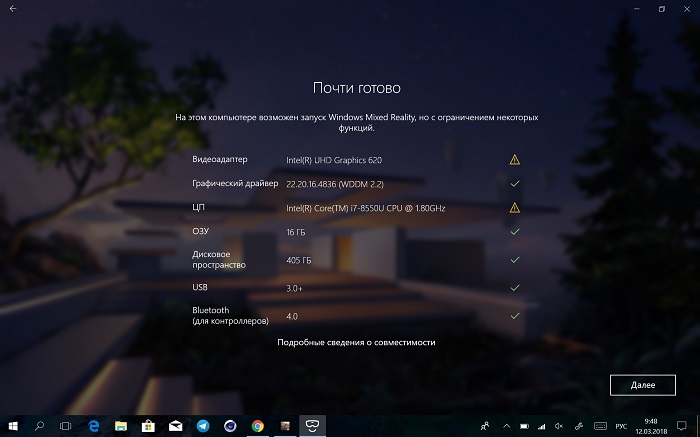The width and height of the screenshot is (700, 437).
Task: Click the 16 ГБ RAM value
Action: click(x=296, y=232)
